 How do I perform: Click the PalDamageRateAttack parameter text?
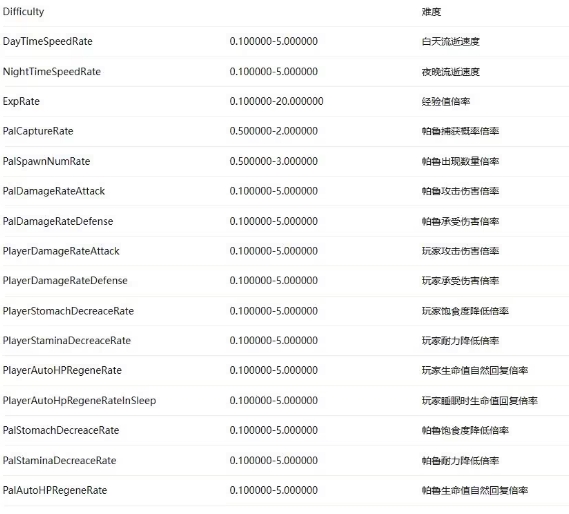(x=54, y=191)
